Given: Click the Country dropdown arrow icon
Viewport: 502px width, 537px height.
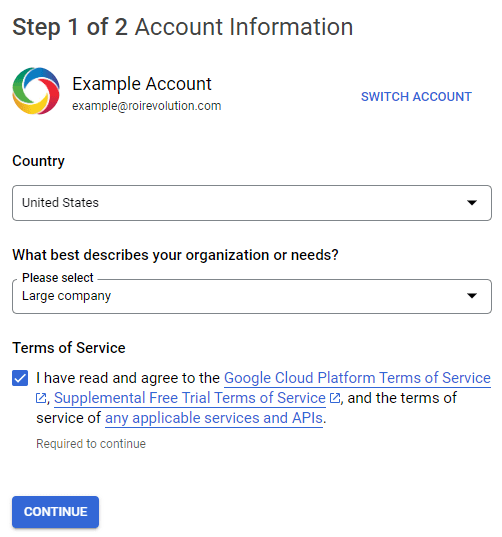Looking at the screenshot, I should point(472,203).
